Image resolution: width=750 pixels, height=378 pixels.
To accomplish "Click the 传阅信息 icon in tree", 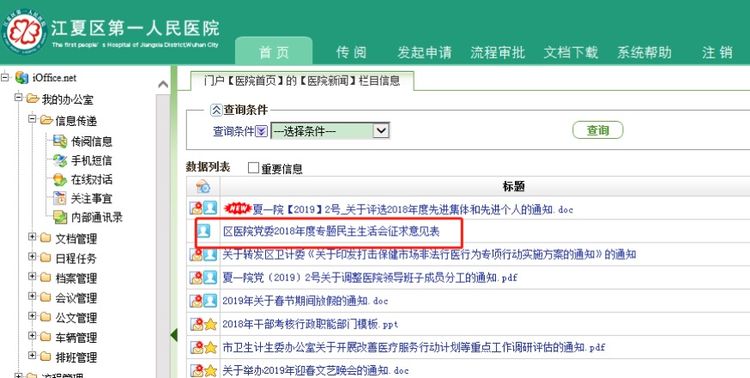I will [60, 141].
